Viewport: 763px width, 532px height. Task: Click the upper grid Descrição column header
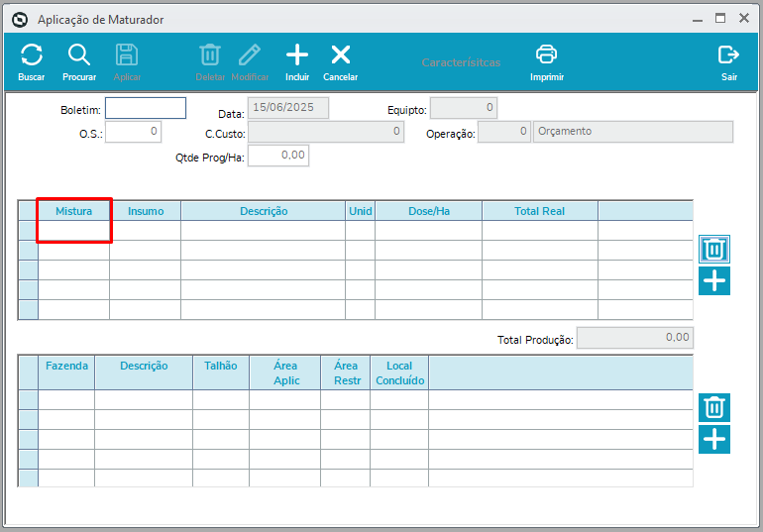264,211
